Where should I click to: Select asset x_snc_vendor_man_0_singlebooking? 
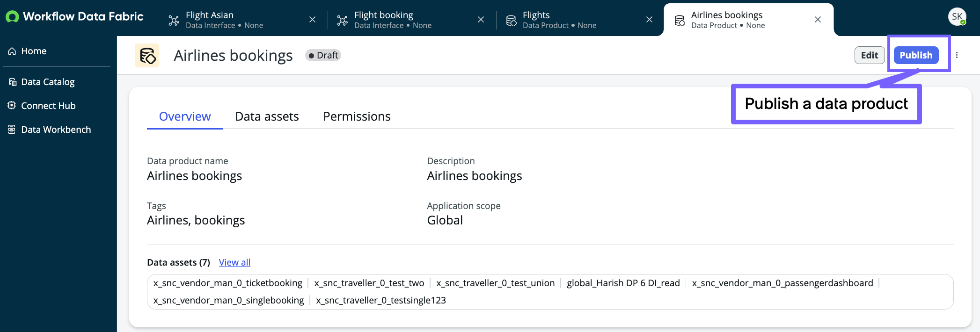click(x=228, y=300)
